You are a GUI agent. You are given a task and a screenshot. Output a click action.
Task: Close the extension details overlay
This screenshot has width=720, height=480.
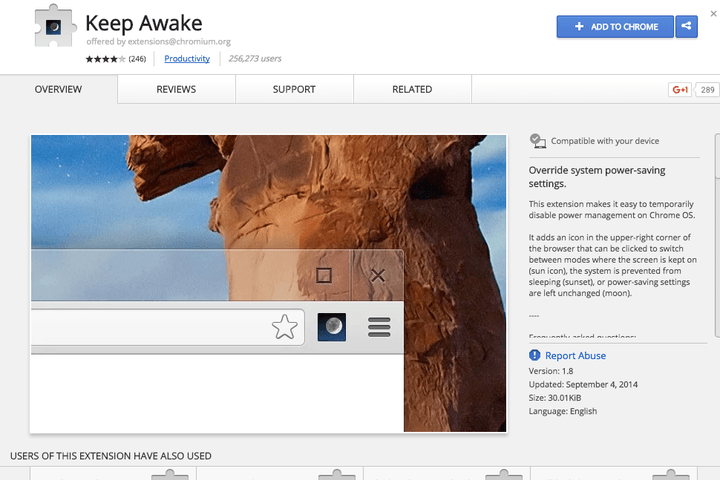coord(713,14)
